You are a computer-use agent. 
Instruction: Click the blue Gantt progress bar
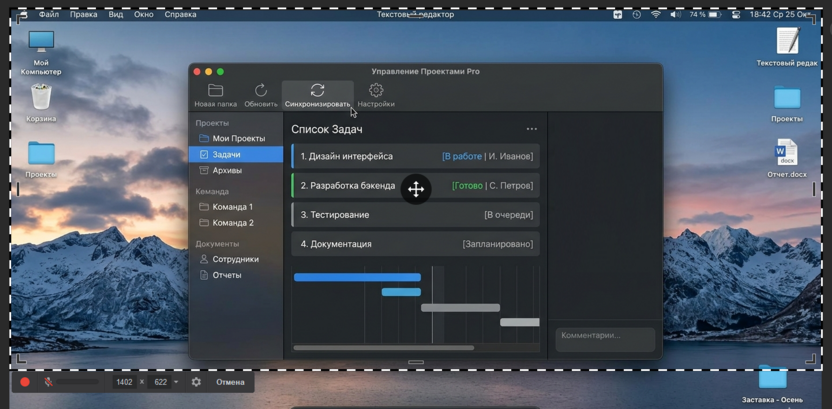click(358, 277)
